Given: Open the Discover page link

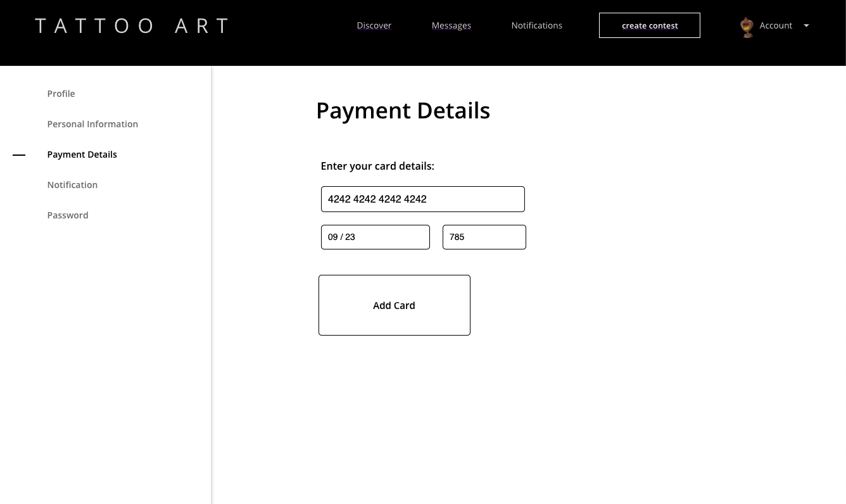Looking at the screenshot, I should [x=374, y=26].
